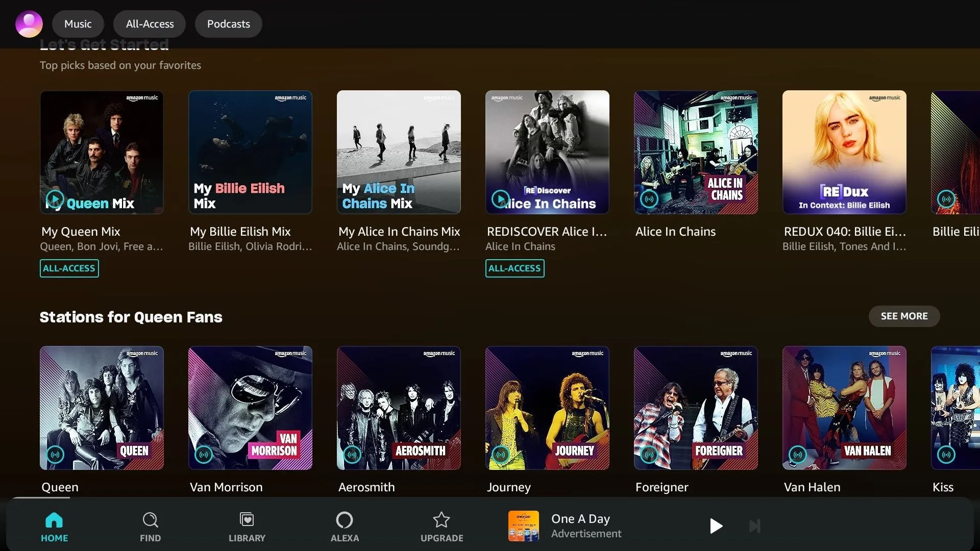Viewport: 980px width, 551px height.
Task: Click the 'Billie Eilish, Tones And I…' subtitle
Action: [x=844, y=246]
